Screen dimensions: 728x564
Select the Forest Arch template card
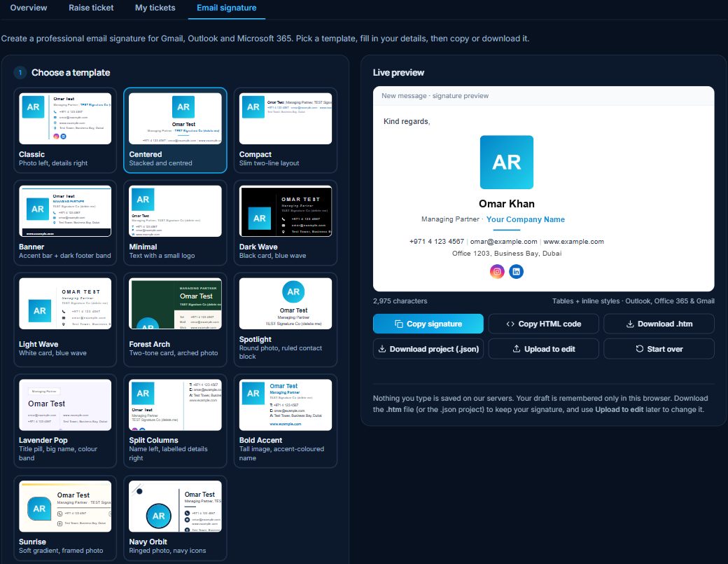(175, 319)
